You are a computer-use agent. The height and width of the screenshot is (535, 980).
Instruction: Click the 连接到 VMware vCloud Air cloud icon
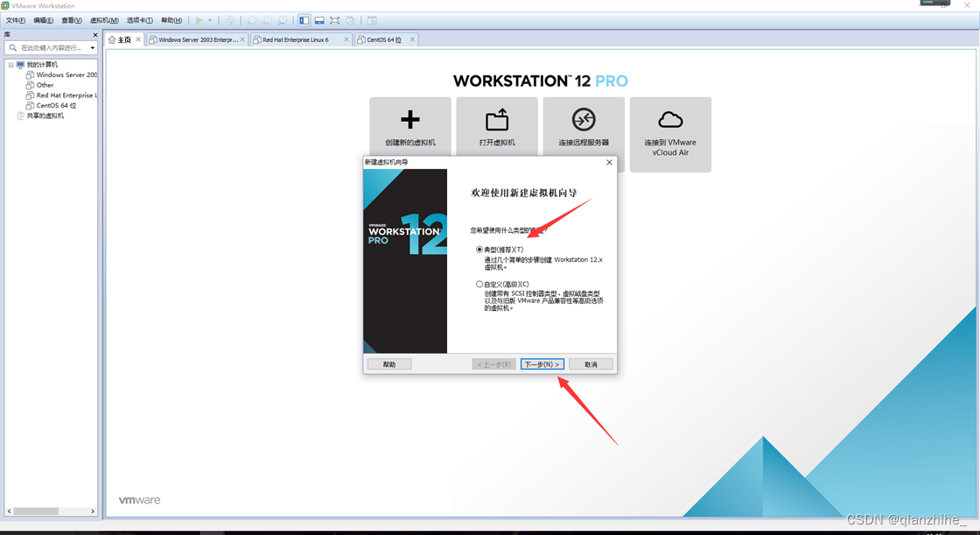(x=670, y=119)
